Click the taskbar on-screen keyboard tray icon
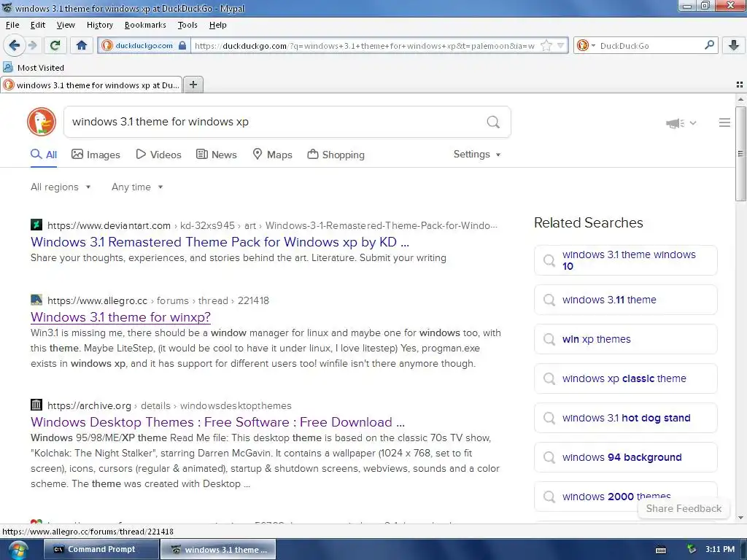 pos(661,550)
